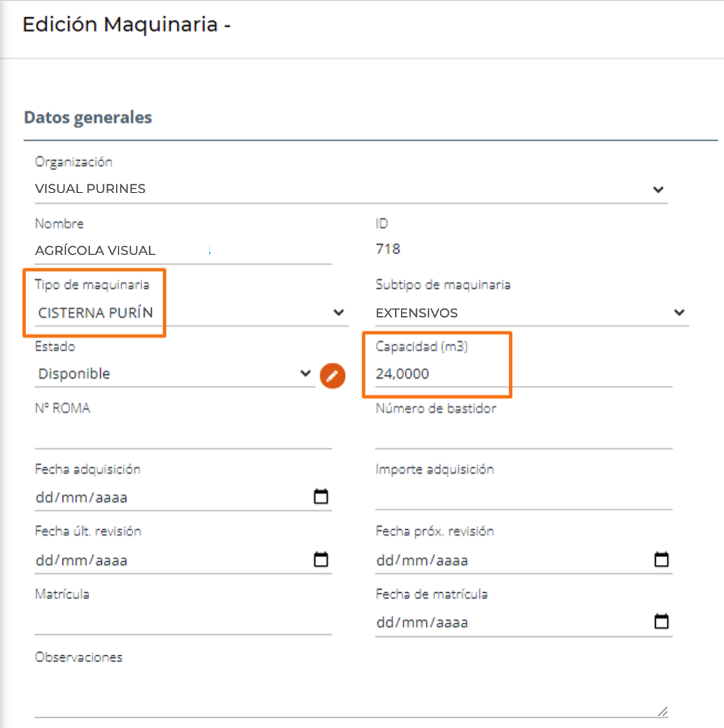Click the Fecha adquisición date text field
Screen dimensions: 724x728
82,497
